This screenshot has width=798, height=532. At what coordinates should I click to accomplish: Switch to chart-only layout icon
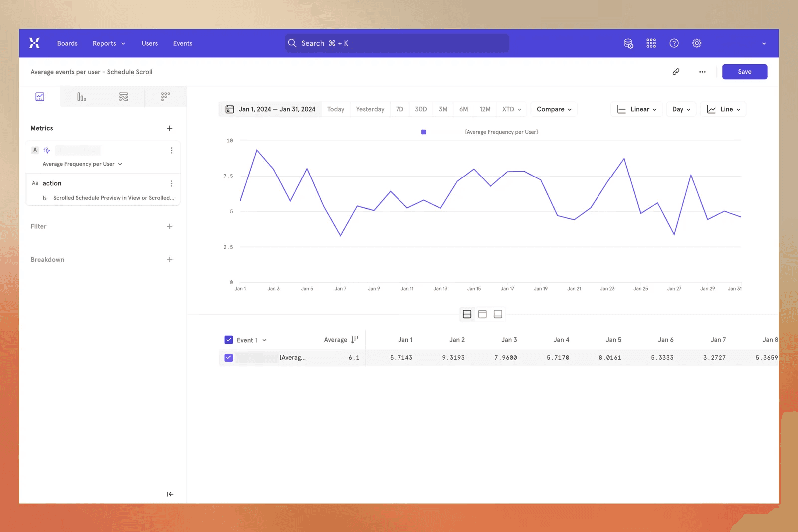click(482, 314)
